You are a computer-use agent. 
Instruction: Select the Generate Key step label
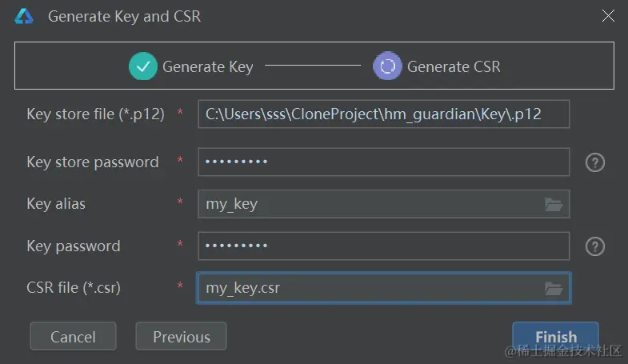coord(207,66)
